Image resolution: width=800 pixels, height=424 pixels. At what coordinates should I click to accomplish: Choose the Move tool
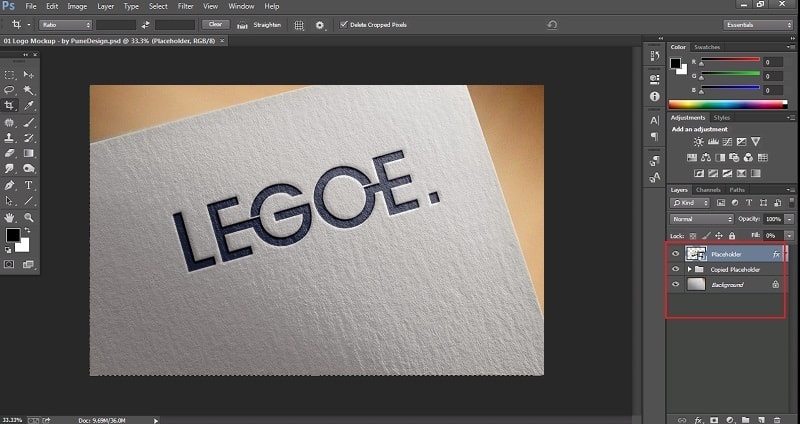(x=29, y=75)
